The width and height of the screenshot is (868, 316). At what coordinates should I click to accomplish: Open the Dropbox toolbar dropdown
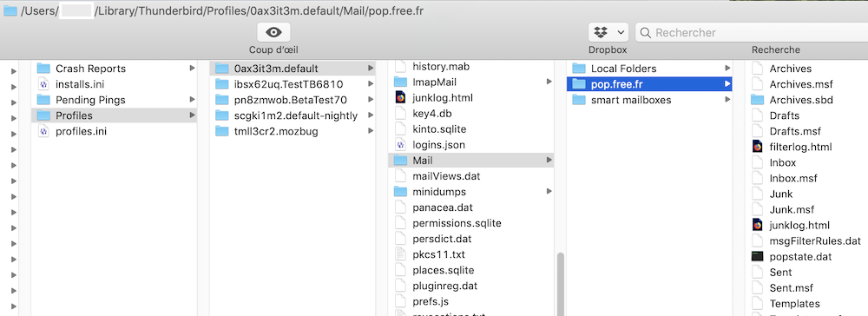pyautogui.click(x=608, y=33)
